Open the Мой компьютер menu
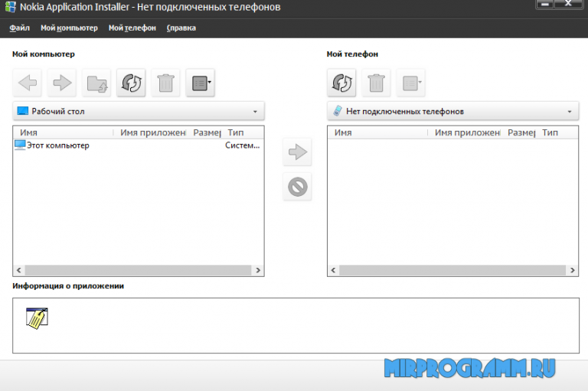588x391 pixels. tap(69, 28)
